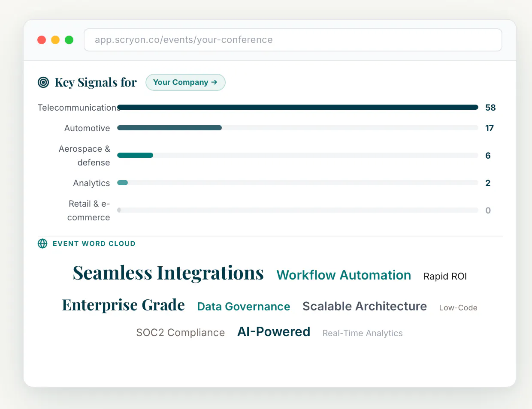This screenshot has width=532, height=409.
Task: Click the Automotive count 17
Action: (490, 128)
